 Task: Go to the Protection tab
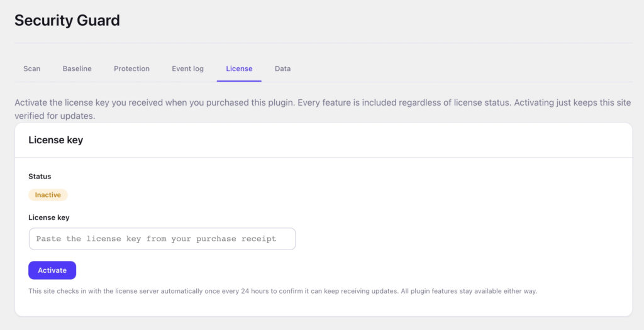(132, 69)
